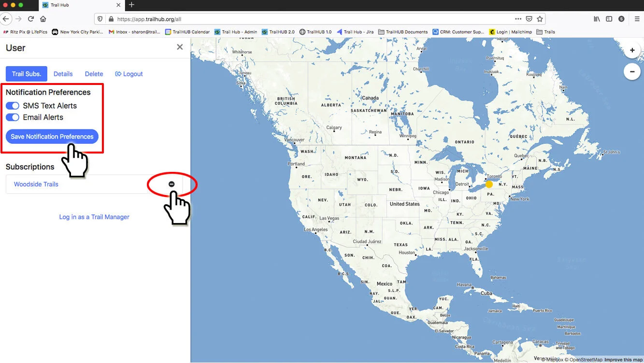Image resolution: width=644 pixels, height=363 pixels.
Task: Open TrailHUB Documents bookmark folder
Action: click(403, 32)
